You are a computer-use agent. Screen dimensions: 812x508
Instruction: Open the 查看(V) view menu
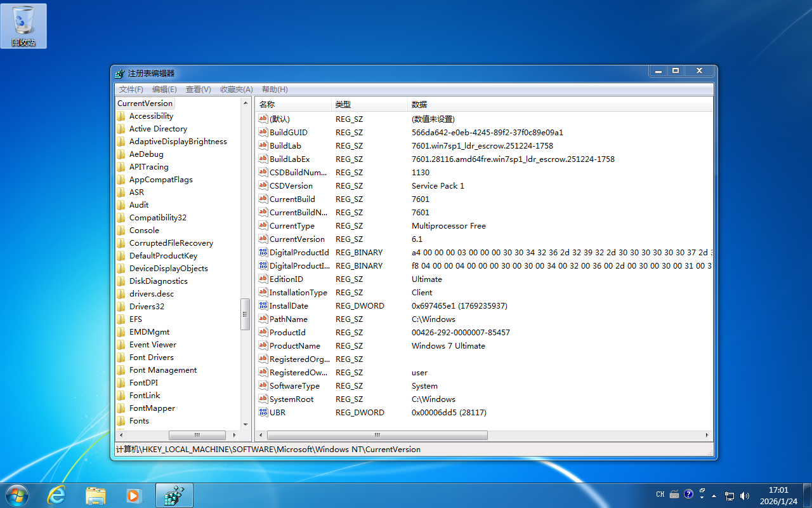(198, 90)
